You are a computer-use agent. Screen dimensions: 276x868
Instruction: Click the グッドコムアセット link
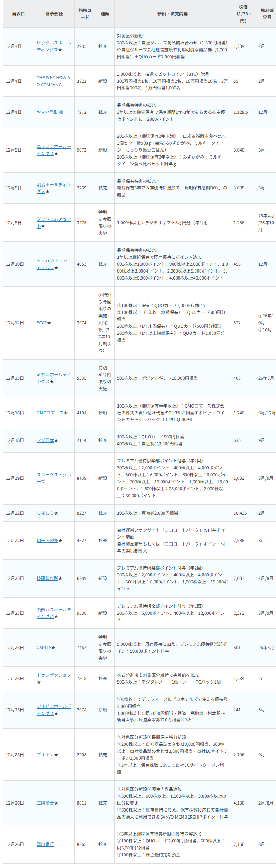click(x=54, y=219)
